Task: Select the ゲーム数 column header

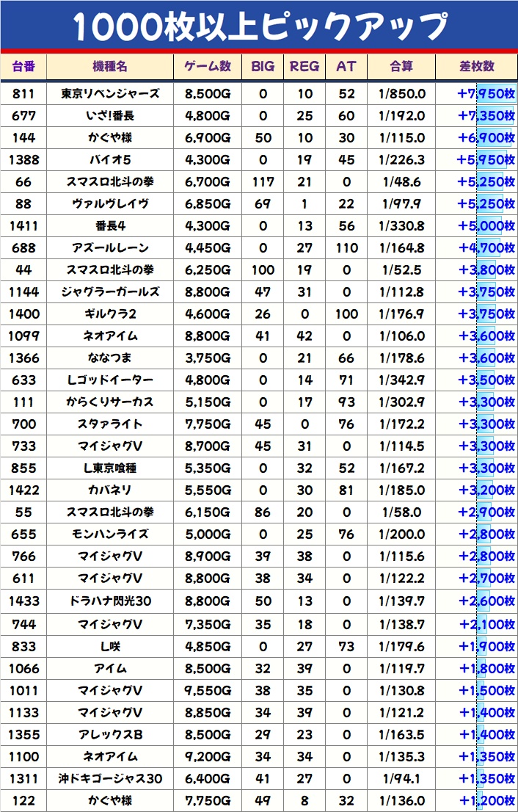Action: (x=208, y=67)
